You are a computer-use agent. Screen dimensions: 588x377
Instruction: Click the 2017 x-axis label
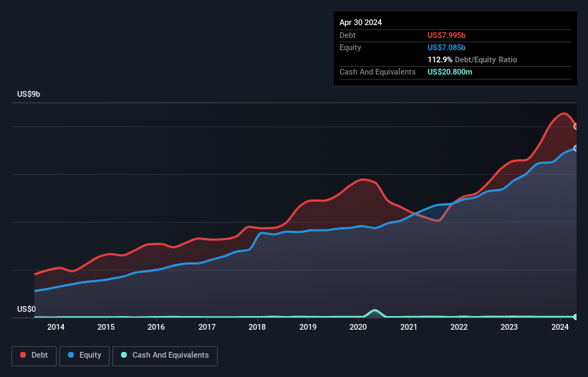pyautogui.click(x=207, y=327)
